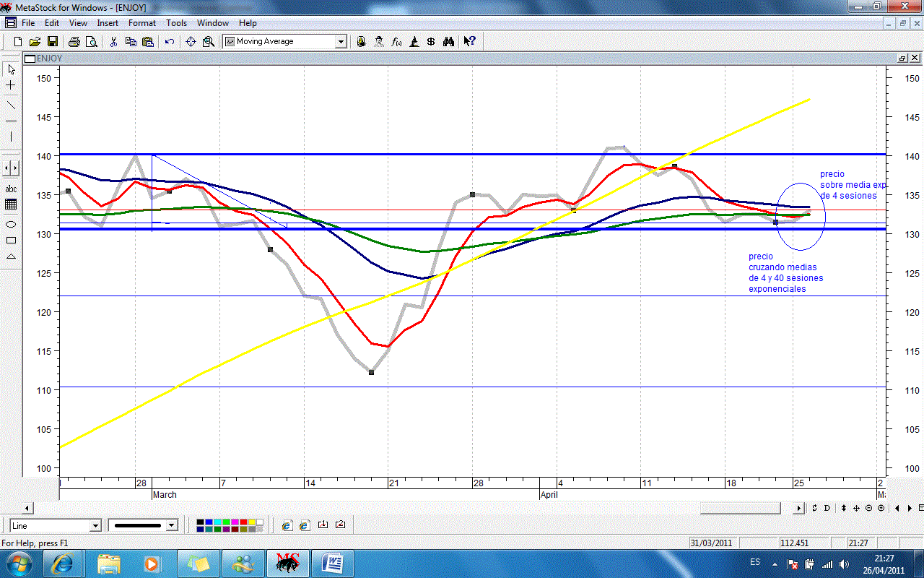The height and width of the screenshot is (578, 924).
Task: Go to previous security with left arrow
Action: 897,509
